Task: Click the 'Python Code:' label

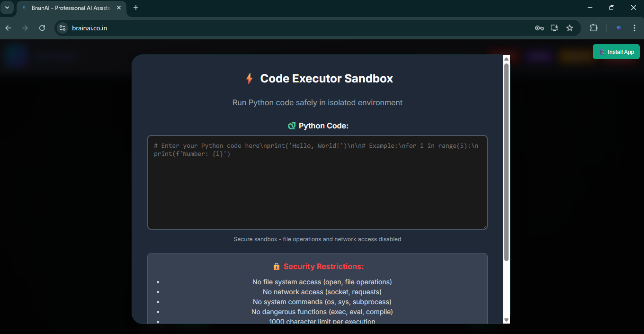Action: (323, 126)
